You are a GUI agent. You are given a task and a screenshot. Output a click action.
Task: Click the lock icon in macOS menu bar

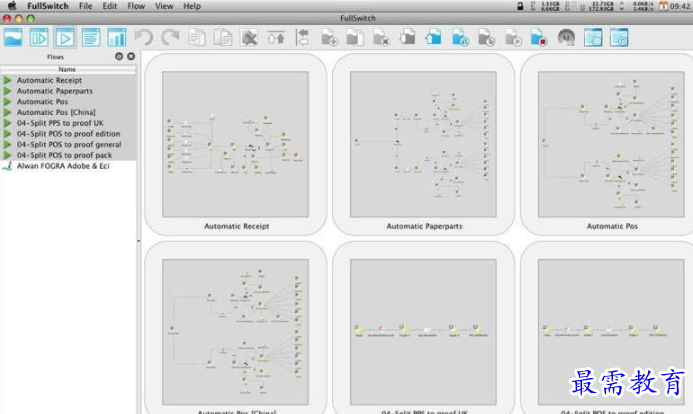pos(520,6)
